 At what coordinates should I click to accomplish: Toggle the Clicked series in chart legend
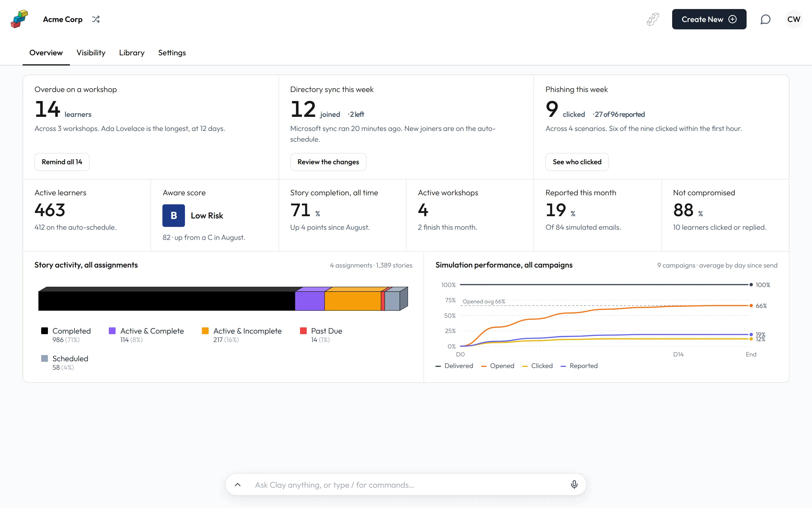537,365
